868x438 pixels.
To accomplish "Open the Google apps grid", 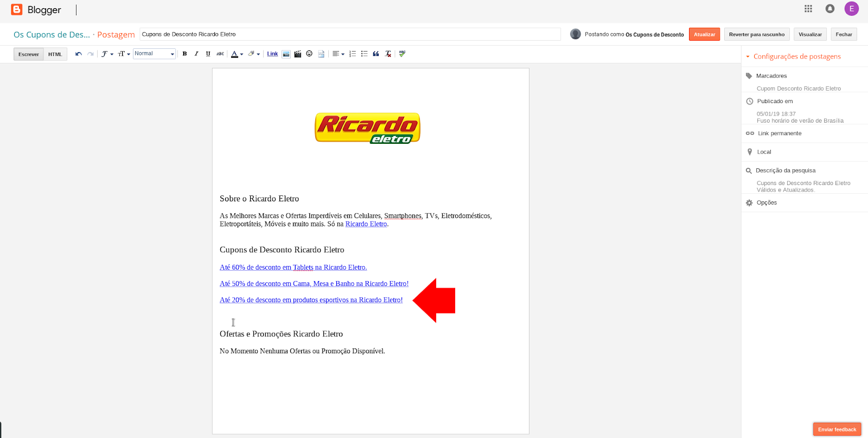I will (808, 9).
